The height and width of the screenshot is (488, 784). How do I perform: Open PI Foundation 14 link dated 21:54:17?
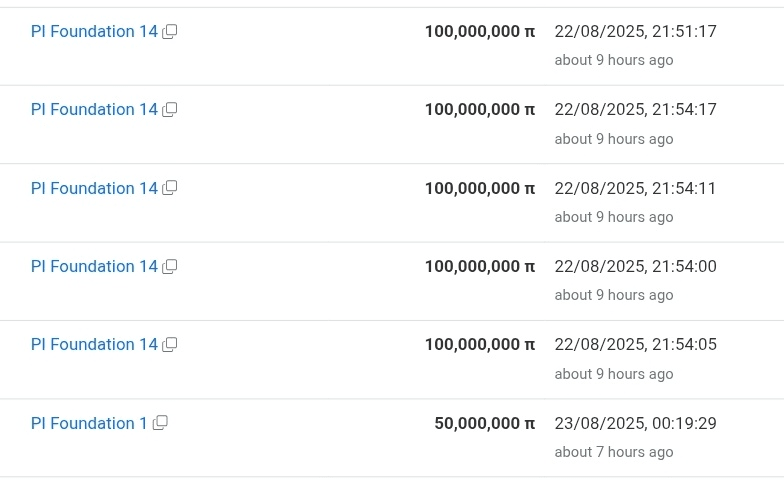coord(94,110)
